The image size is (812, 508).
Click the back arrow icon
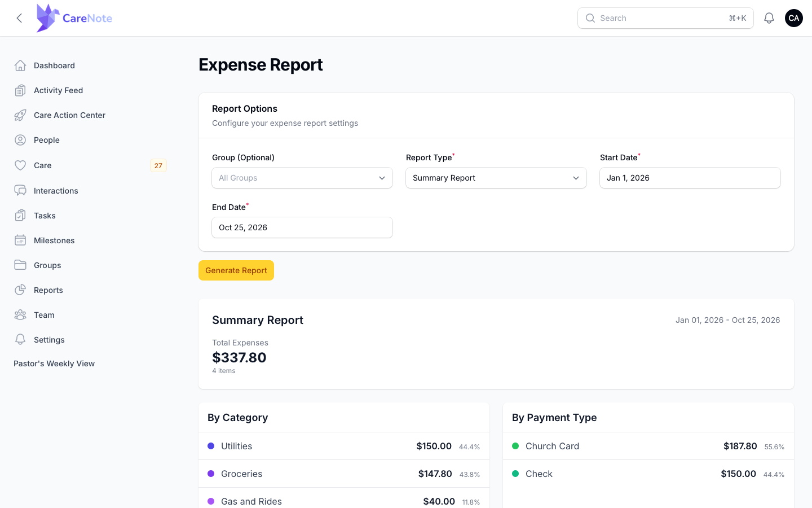[20, 18]
